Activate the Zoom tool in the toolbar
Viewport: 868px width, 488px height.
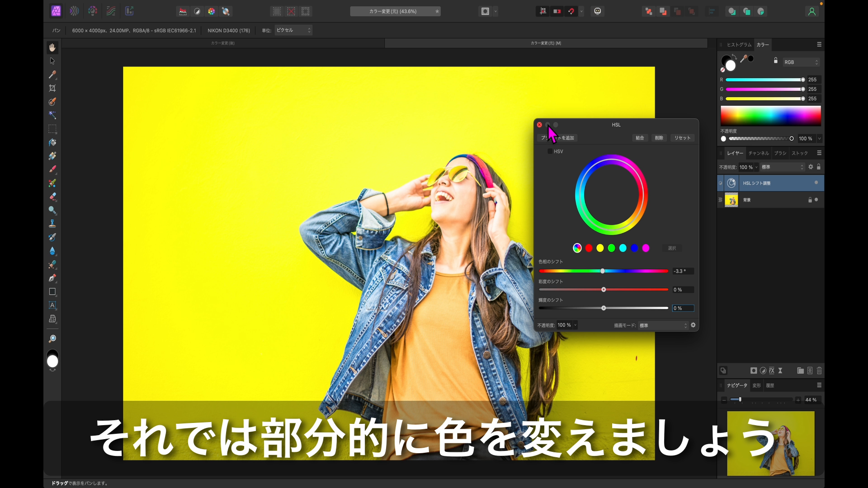52,338
